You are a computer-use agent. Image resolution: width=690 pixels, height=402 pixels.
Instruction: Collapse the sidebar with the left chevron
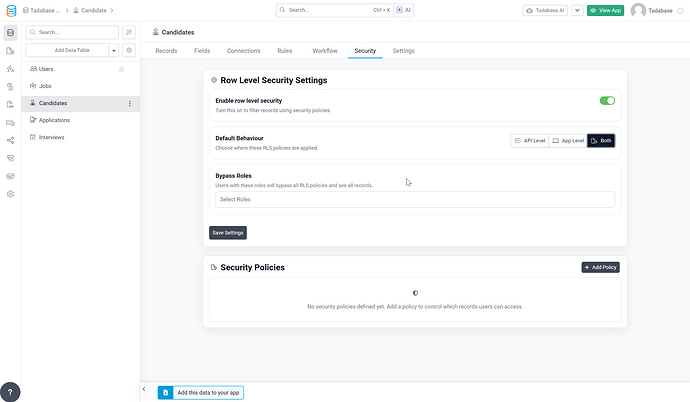tap(144, 389)
